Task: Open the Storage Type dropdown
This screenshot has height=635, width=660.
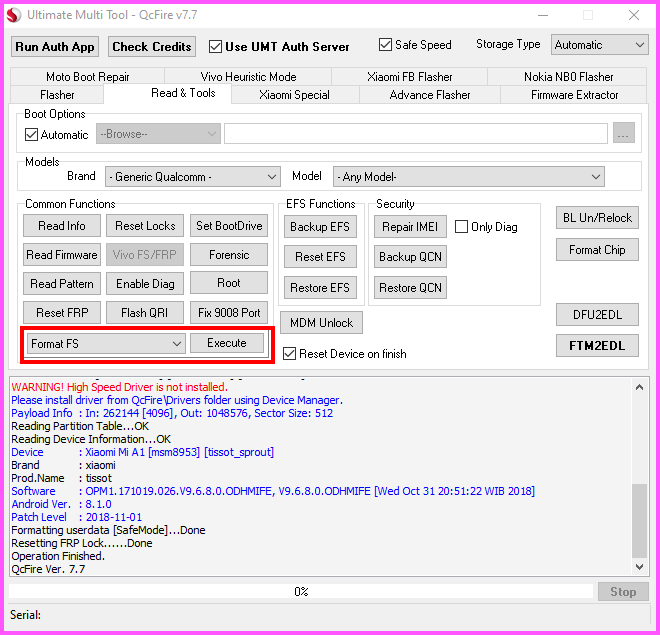Action: (x=599, y=45)
